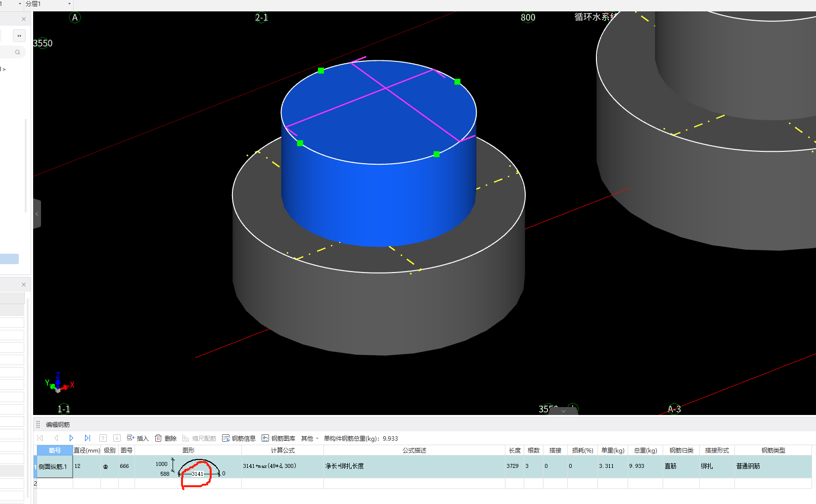Click the drag grip of 编辑钢筋 panel
This screenshot has height=504, width=816.
click(38, 424)
